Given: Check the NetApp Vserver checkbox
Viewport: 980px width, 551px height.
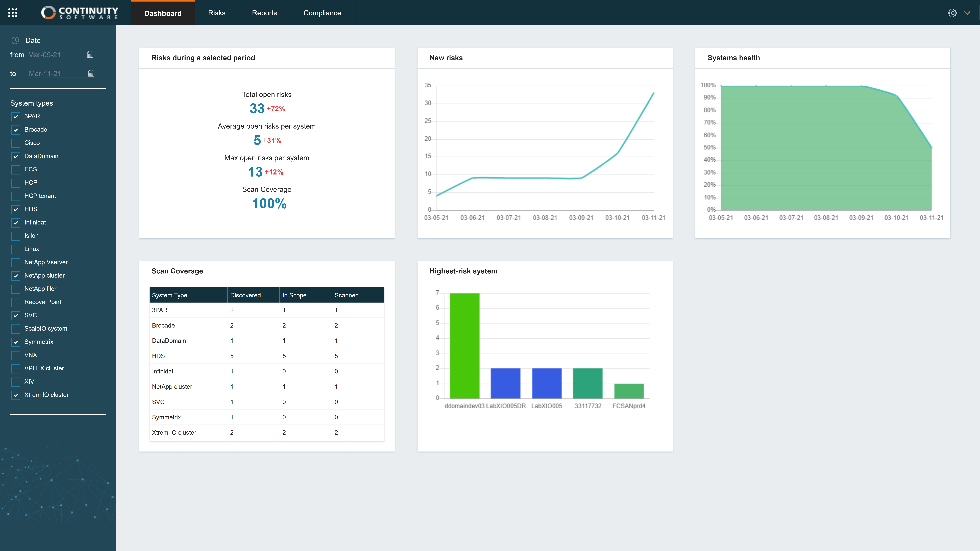Looking at the screenshot, I should click(x=16, y=263).
